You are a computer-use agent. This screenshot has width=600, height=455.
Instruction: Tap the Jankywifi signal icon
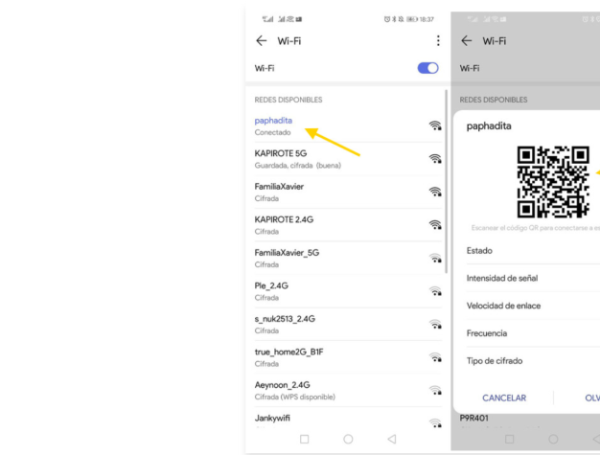pos(435,422)
